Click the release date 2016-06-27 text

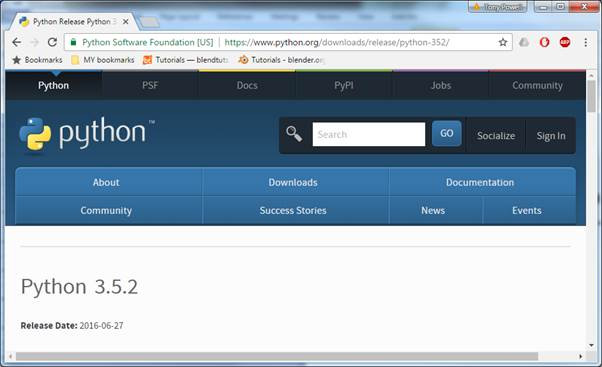(101, 326)
